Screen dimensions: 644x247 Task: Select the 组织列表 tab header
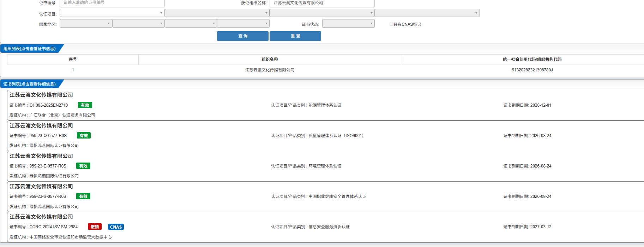click(x=30, y=49)
